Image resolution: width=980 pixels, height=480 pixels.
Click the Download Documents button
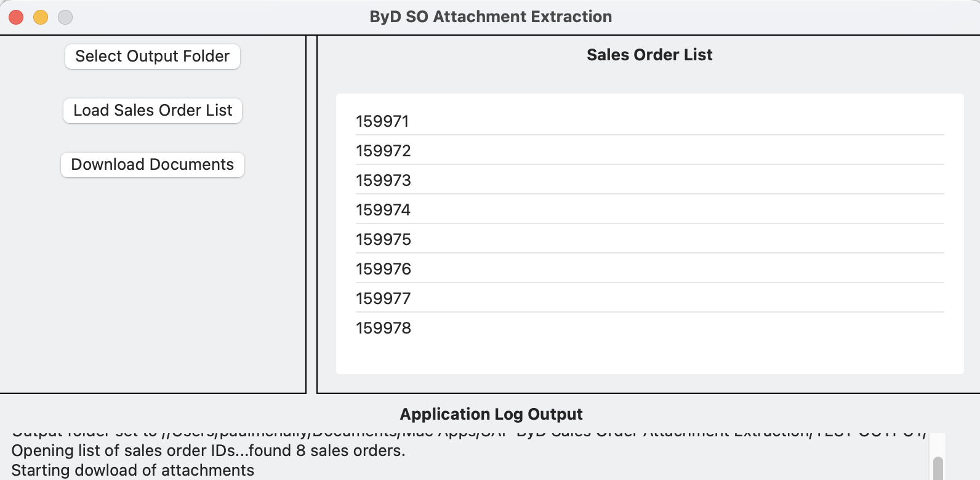click(152, 164)
